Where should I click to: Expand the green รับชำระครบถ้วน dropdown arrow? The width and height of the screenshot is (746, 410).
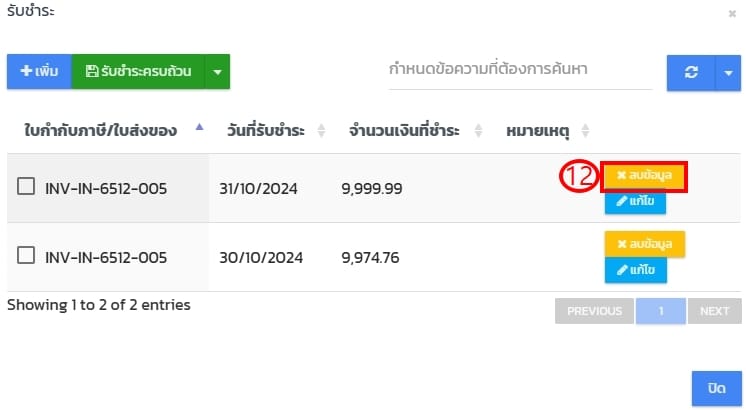[217, 72]
